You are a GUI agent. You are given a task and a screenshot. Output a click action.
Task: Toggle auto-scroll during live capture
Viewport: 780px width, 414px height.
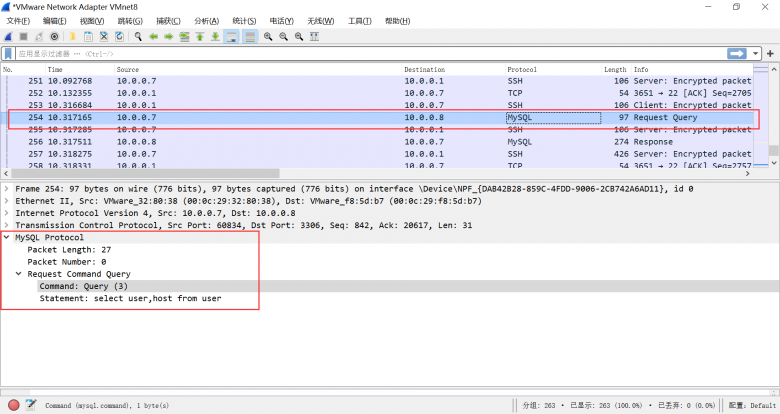pos(231,36)
